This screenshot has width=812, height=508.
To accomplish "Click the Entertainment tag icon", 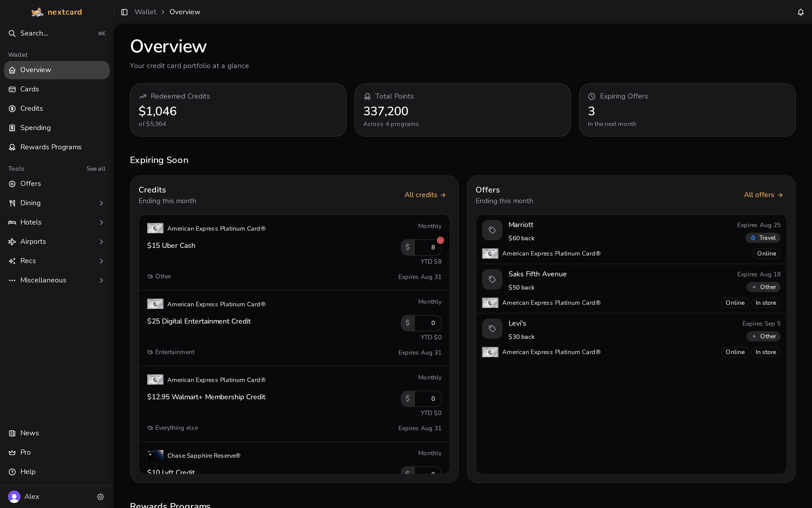I will click(150, 352).
